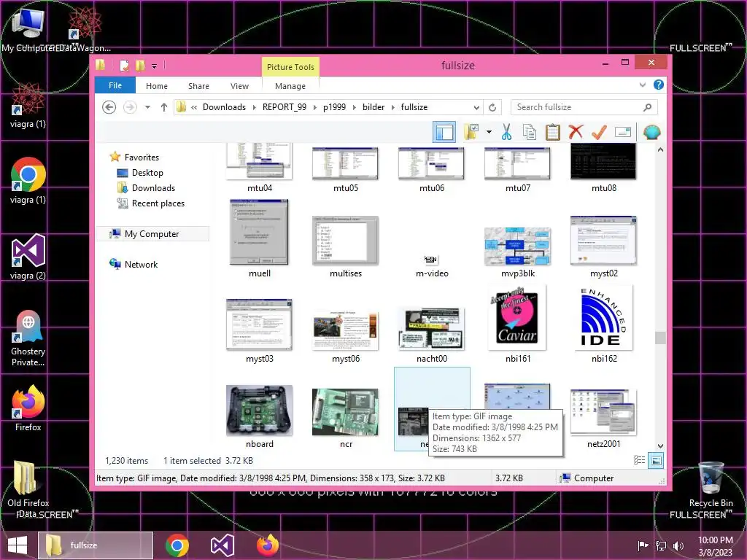Click the fullsize taskbar button
The image size is (747, 560).
96,545
